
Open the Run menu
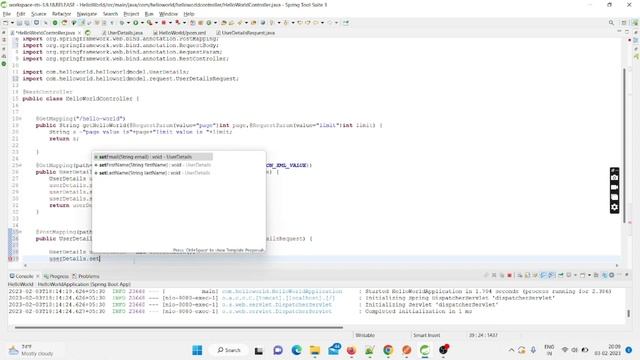coord(149,14)
